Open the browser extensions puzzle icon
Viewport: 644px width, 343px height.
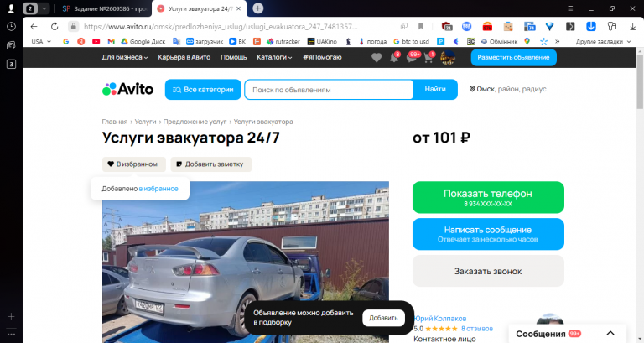612,26
